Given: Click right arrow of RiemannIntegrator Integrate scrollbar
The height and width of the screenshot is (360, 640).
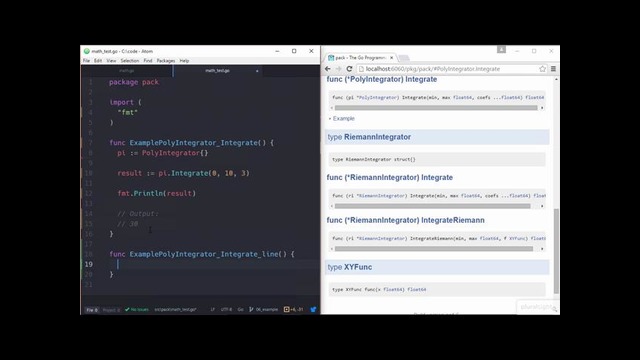Looking at the screenshot, I should 542,206.
